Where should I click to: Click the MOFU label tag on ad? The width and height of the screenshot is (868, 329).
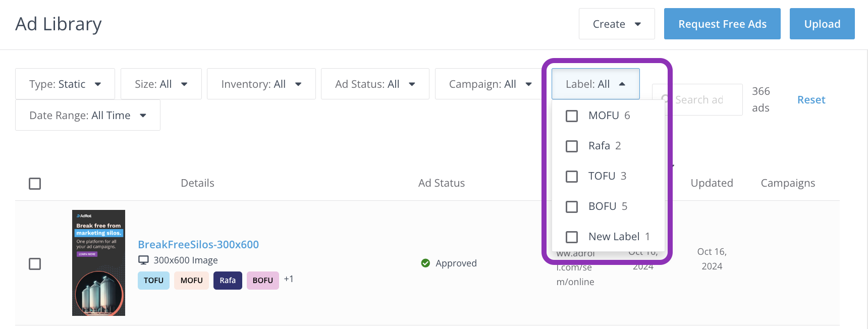(x=191, y=281)
